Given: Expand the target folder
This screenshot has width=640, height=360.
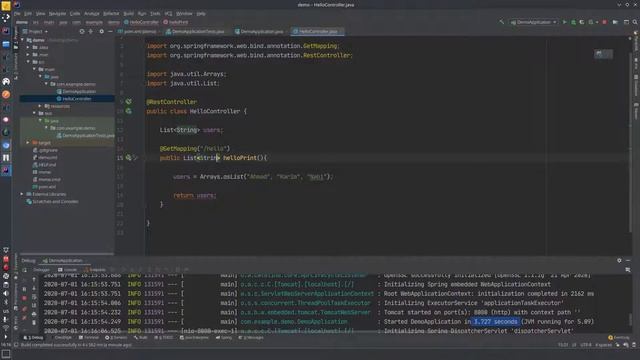Looking at the screenshot, I should tap(28, 143).
